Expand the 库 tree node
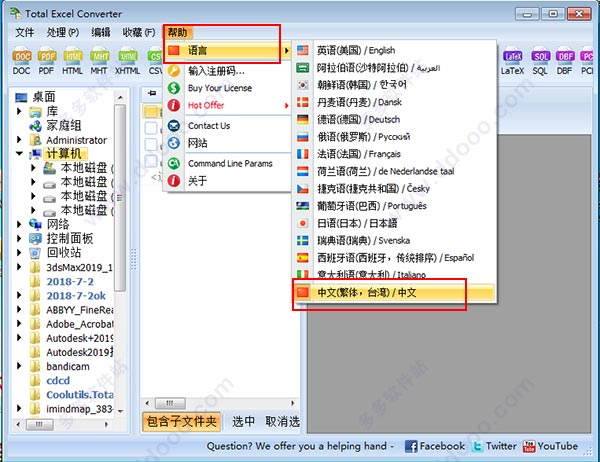This screenshot has height=462, width=600. point(19,111)
